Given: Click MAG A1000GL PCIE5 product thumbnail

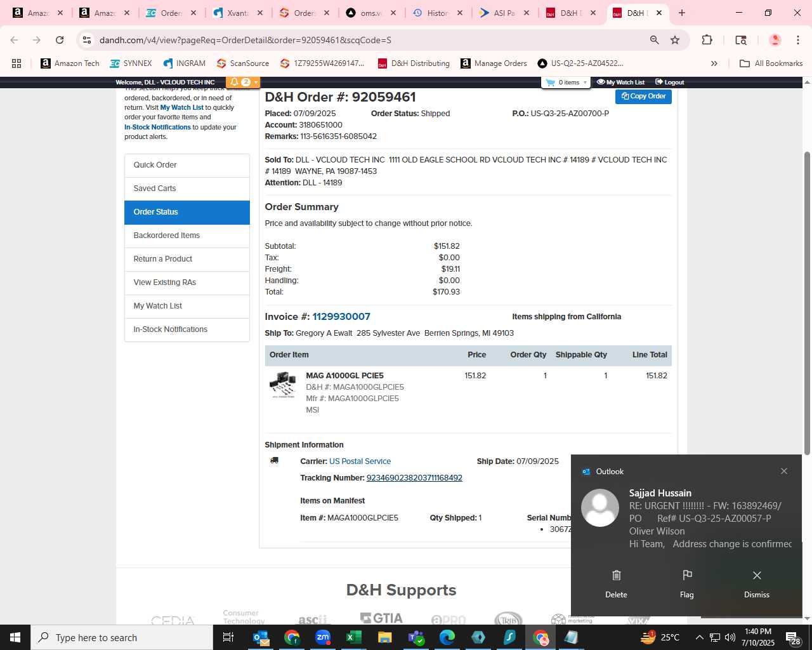Looking at the screenshot, I should click(x=283, y=385).
